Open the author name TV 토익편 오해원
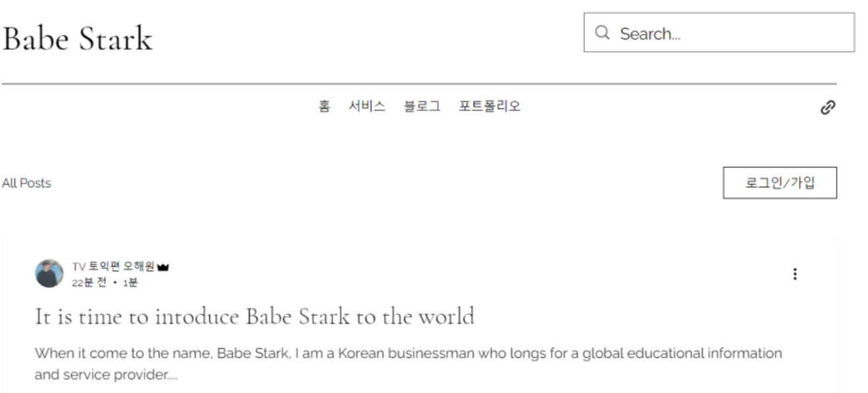Screen dimensions: 868x393 [113, 267]
